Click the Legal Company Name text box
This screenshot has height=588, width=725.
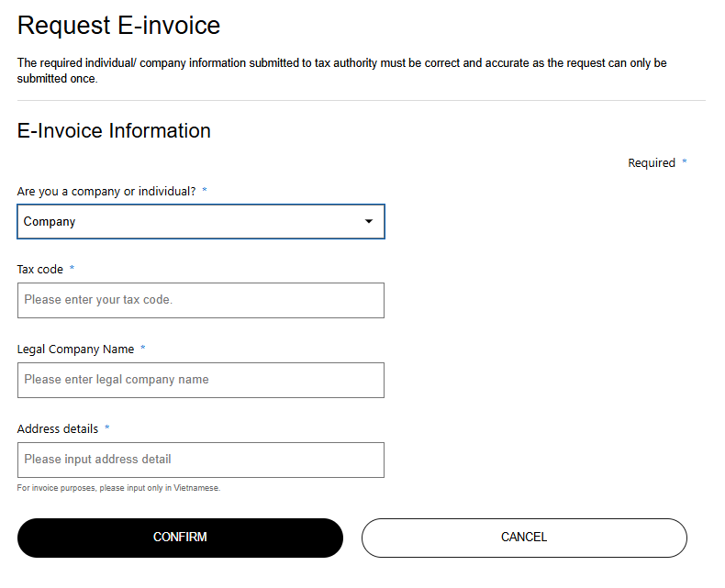[x=200, y=380]
